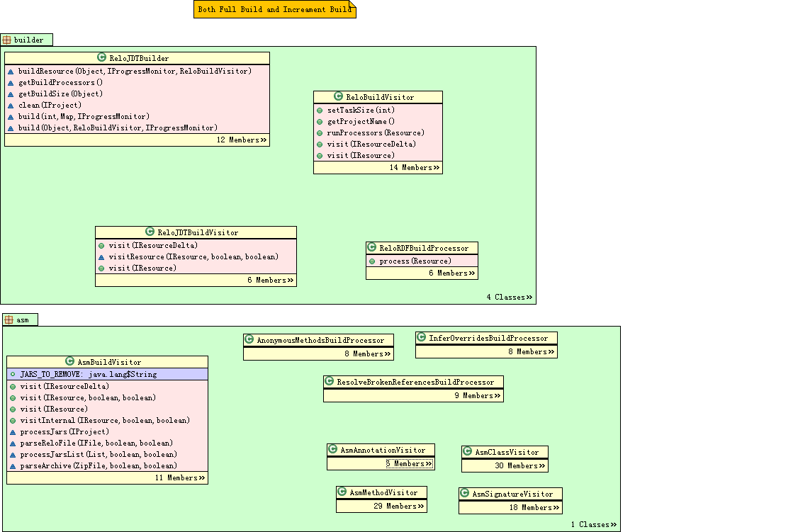The width and height of the screenshot is (798, 532).
Task: Click the icon beside processJars(IProject)
Action: (13, 432)
